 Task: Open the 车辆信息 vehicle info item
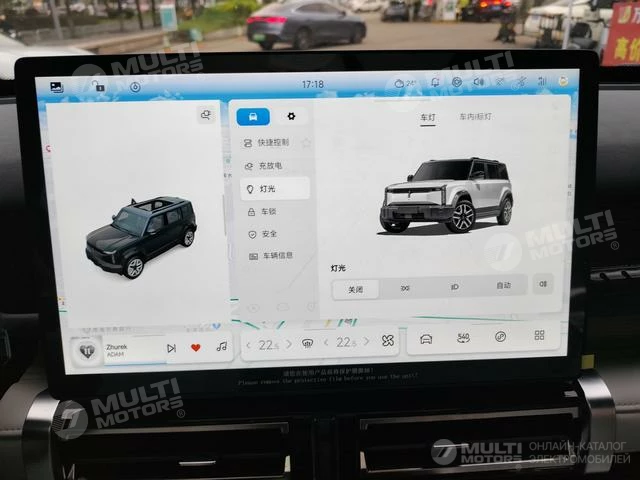[277, 255]
